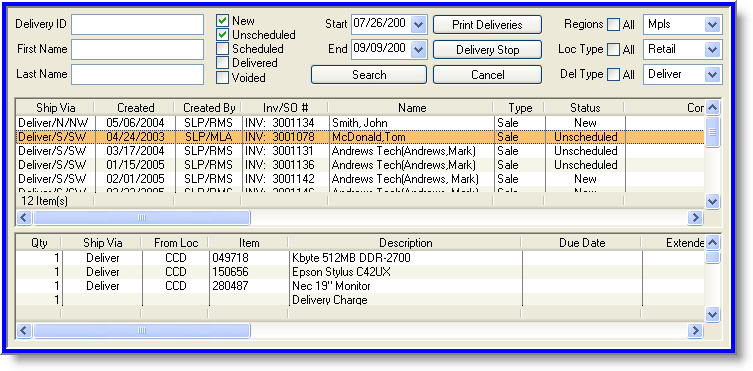Click scroll-down arrow of items list
Viewport: 753px width, 371px height.
tap(712, 314)
